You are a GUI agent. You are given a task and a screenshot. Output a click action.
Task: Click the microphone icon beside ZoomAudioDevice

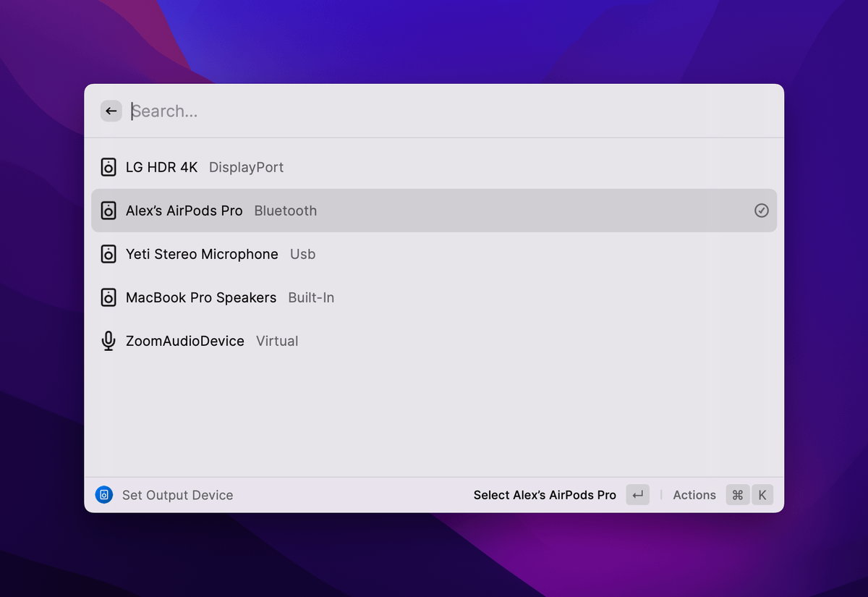[x=109, y=341]
